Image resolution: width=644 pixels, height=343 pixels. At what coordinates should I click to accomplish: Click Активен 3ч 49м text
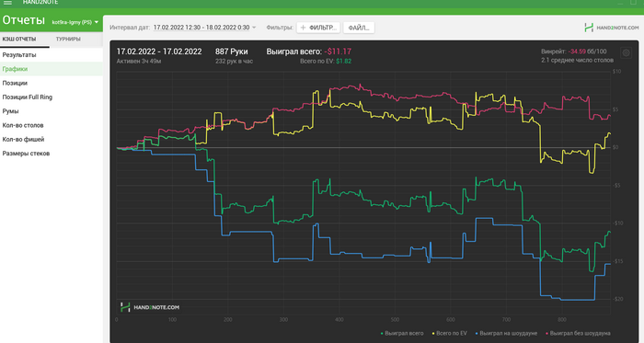138,61
